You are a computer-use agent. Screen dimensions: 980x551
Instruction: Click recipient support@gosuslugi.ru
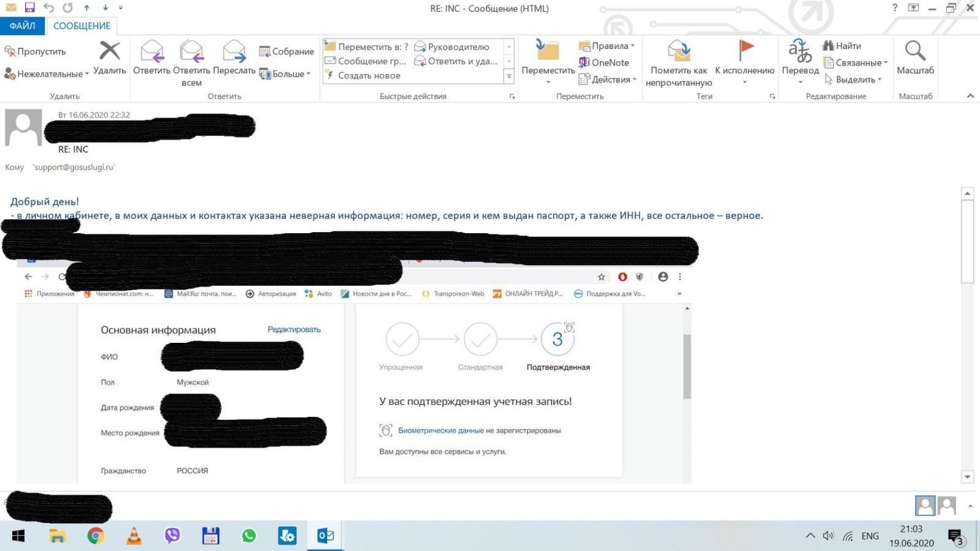pyautogui.click(x=74, y=167)
